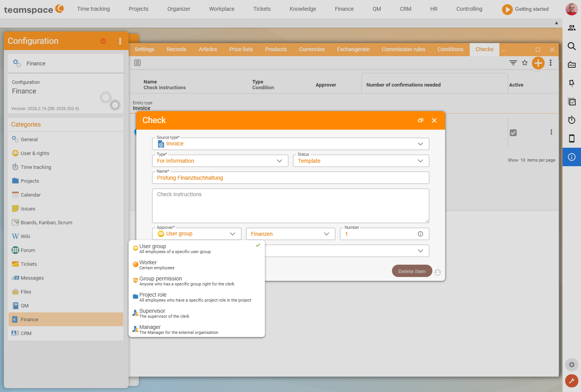This screenshot has width=581, height=392.
Task: Open the CRM category in Categories list
Action: click(66, 333)
